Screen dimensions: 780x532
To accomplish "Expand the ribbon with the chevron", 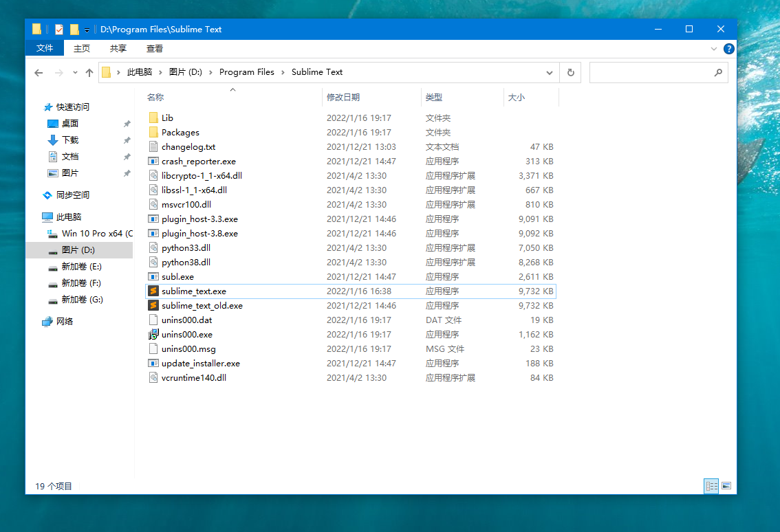I will 714,49.
